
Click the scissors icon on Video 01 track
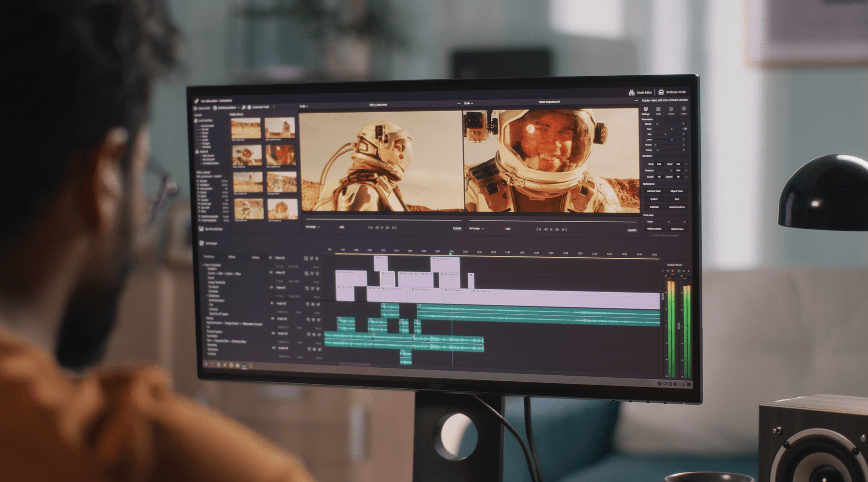pos(312,289)
